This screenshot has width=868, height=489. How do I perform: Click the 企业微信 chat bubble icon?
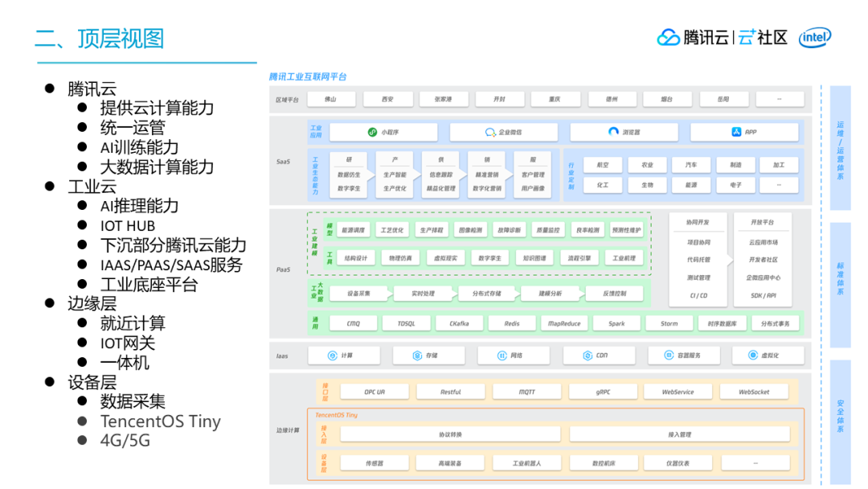point(490,133)
